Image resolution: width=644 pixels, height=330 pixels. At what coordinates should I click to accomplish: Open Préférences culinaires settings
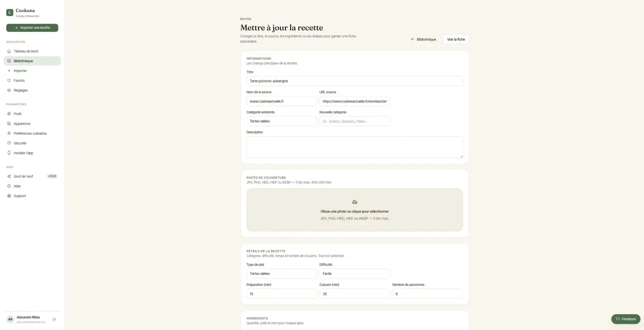[32, 133]
